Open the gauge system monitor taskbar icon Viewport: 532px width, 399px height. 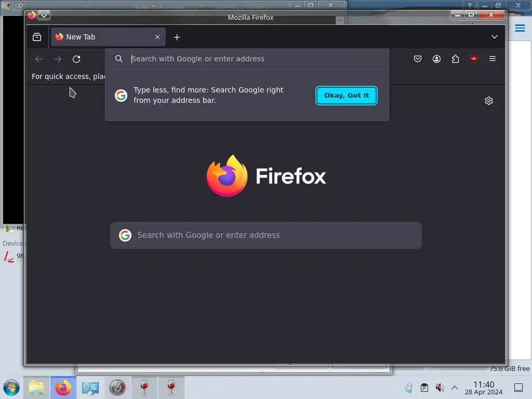pyautogui.click(x=117, y=388)
